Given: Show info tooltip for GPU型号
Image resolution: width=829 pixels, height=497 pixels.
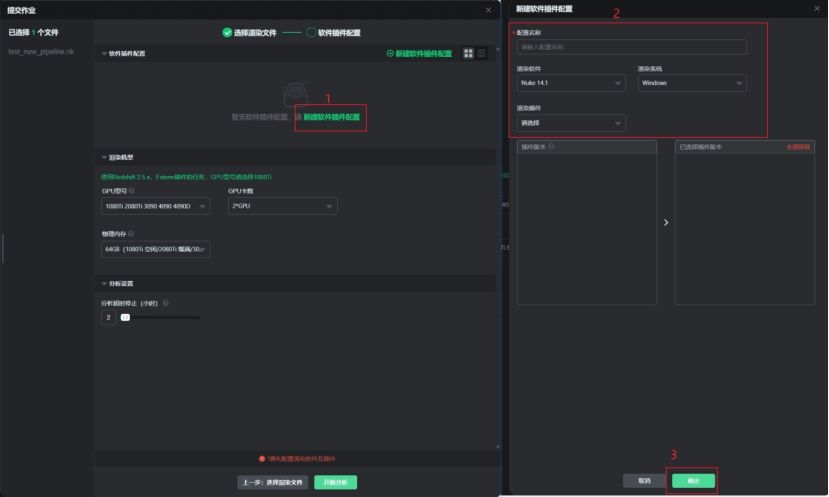Looking at the screenshot, I should tap(132, 191).
